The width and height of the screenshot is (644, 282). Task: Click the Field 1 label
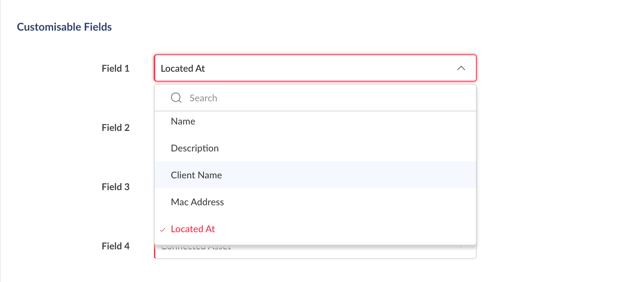point(115,69)
